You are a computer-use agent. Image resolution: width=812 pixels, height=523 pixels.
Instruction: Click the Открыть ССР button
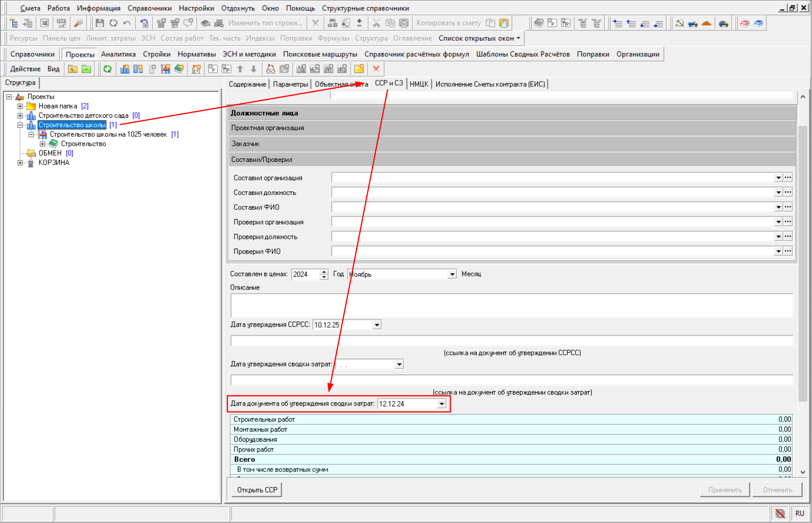pos(257,490)
